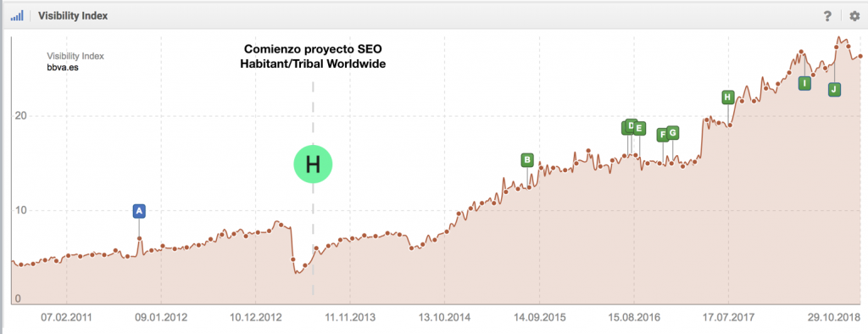Select green event pin J
This screenshot has width=868, height=334.
[835, 89]
